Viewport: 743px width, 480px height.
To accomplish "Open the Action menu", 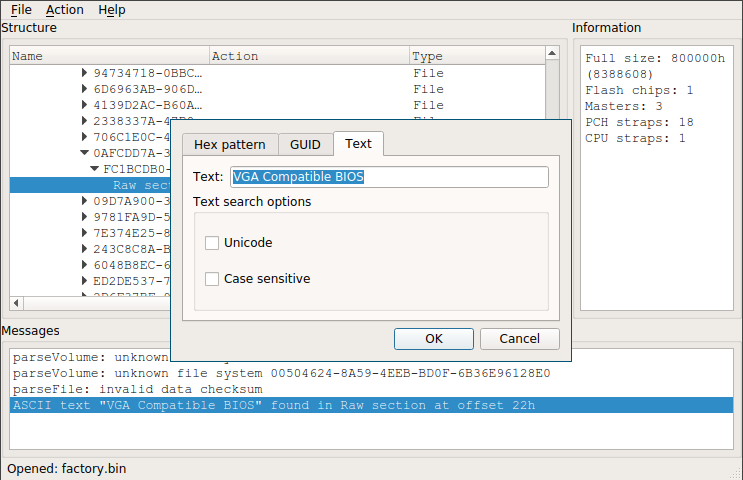I will point(64,9).
